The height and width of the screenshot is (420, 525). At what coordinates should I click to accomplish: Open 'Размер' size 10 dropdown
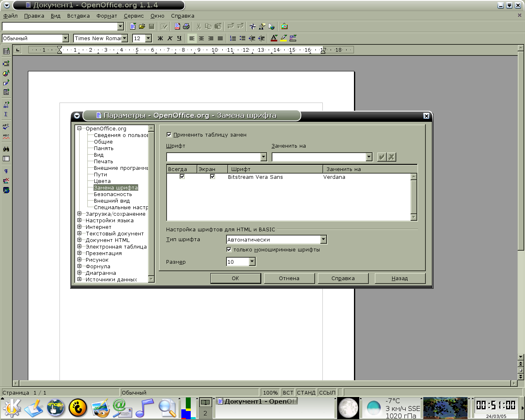252,262
